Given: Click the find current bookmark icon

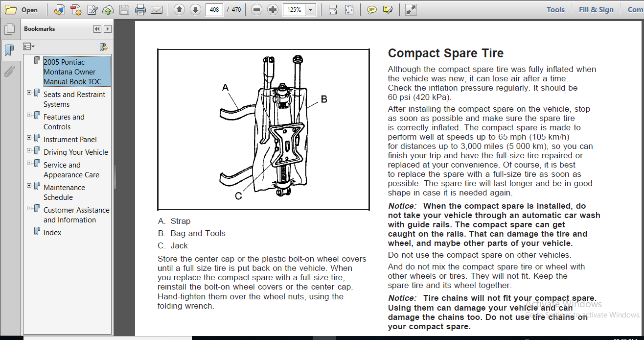Looking at the screenshot, I should click(103, 47).
